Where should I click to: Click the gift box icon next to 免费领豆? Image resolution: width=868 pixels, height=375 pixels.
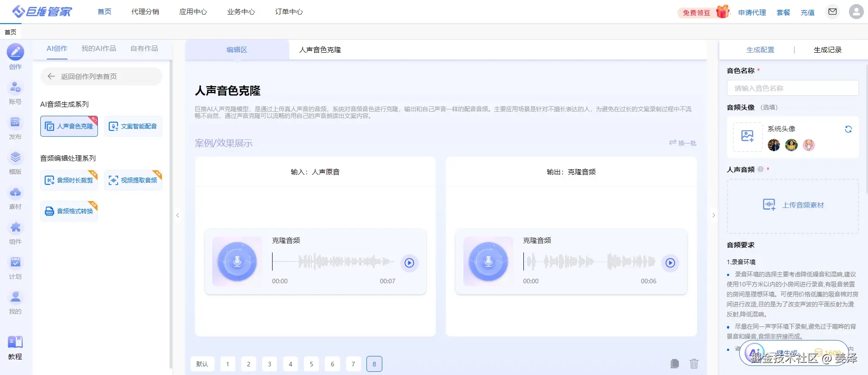(722, 11)
